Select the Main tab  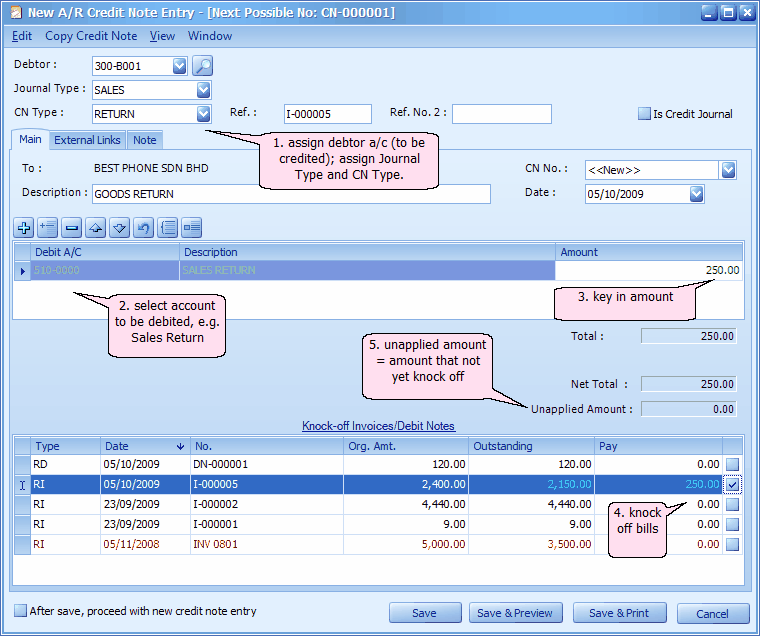(30, 140)
